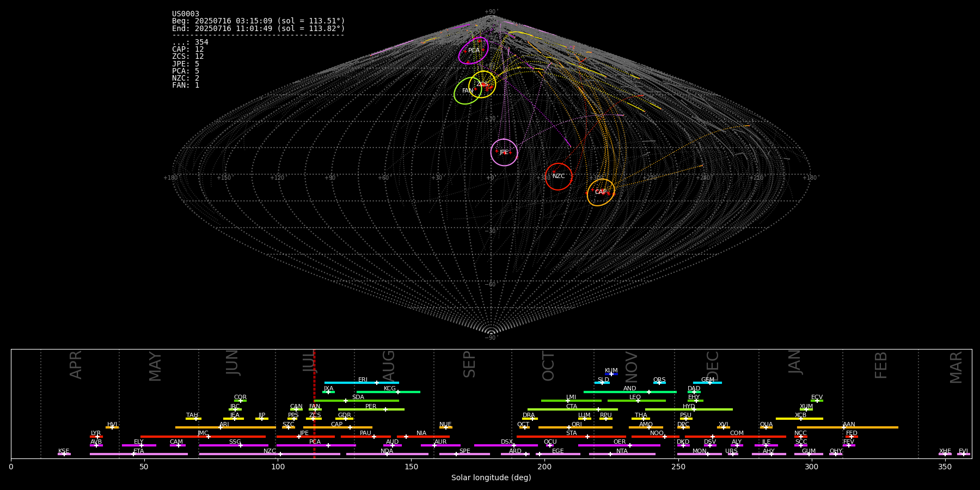Click the PER shower bar in timeline

pyautogui.click(x=371, y=409)
